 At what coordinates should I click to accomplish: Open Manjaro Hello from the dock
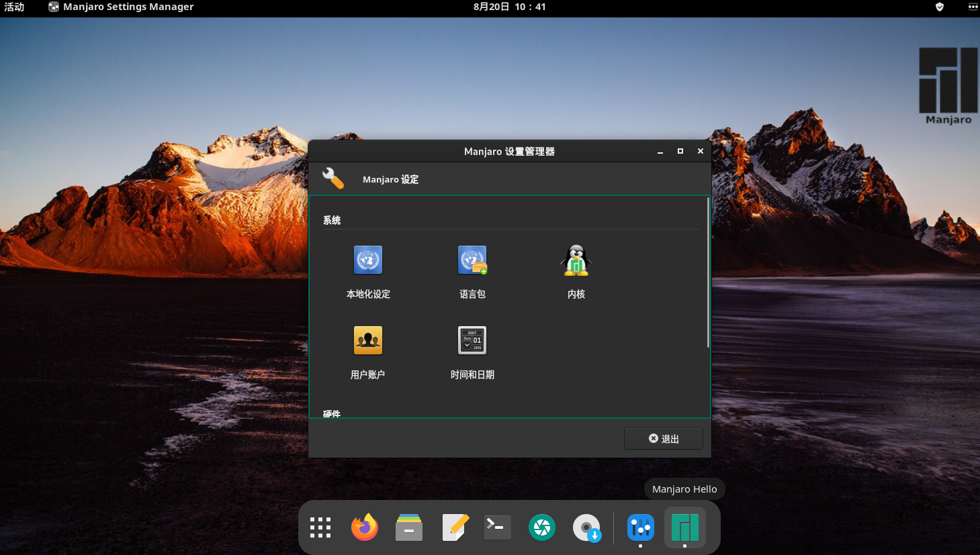tap(685, 527)
